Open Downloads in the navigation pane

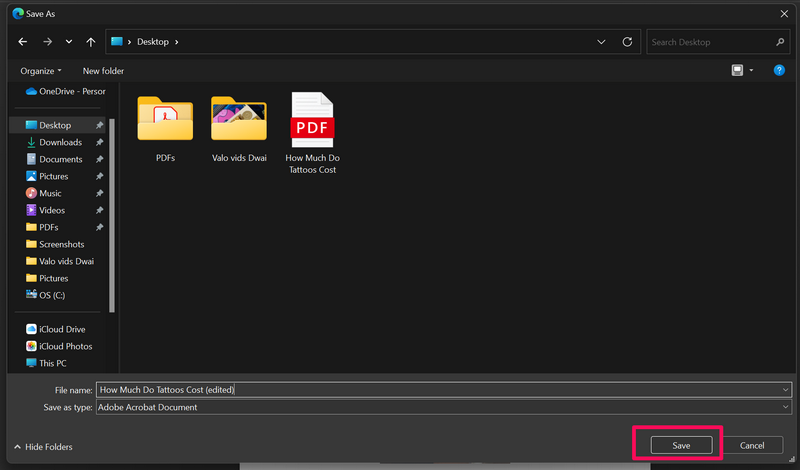click(x=60, y=142)
